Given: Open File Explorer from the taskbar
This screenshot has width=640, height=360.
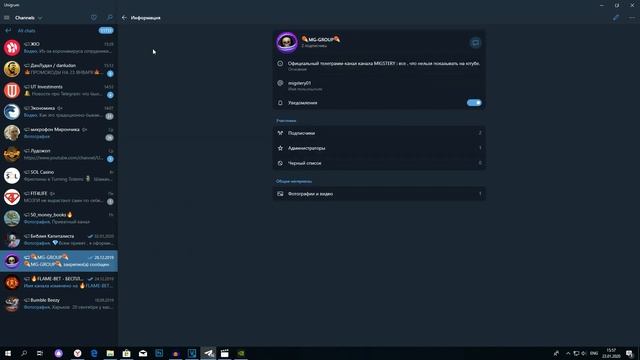Looking at the screenshot, I should [x=110, y=353].
